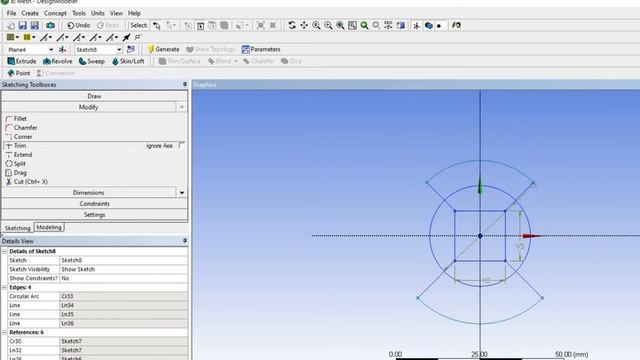The width and height of the screenshot is (640, 360).
Task: Collapse the References: 6 group
Action: [x=4, y=332]
